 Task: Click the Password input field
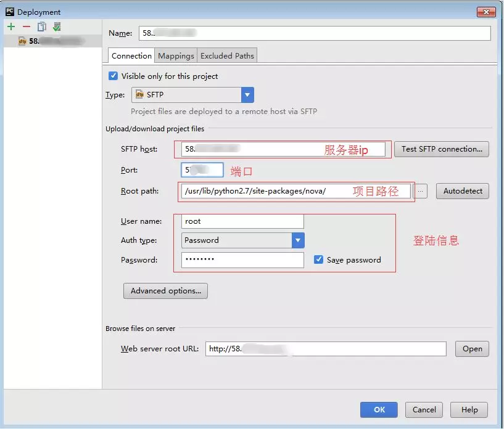coord(242,259)
